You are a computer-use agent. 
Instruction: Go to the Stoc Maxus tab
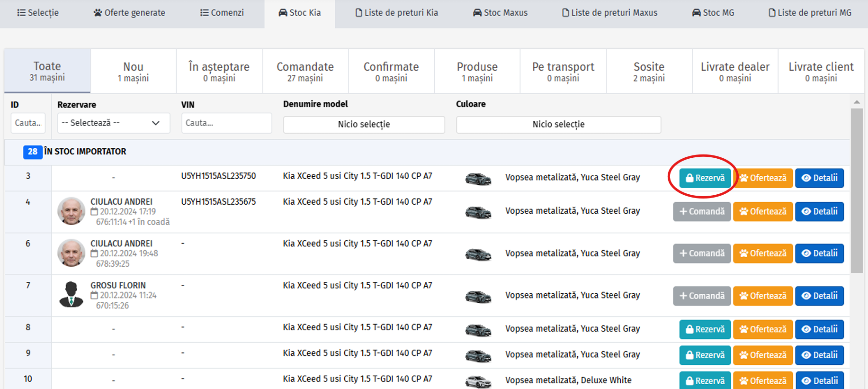click(500, 13)
